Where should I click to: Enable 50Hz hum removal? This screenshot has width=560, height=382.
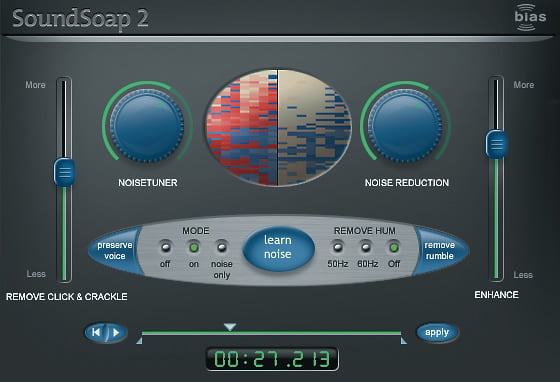338,247
